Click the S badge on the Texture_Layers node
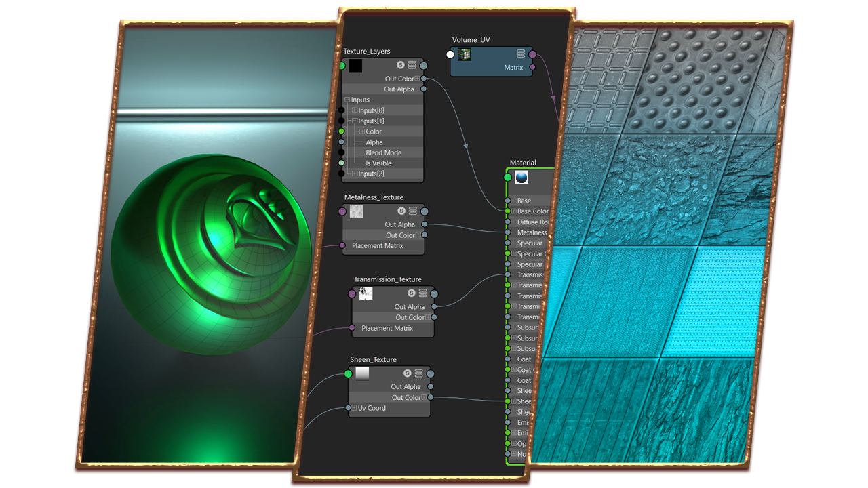The width and height of the screenshot is (868, 488). [400, 66]
